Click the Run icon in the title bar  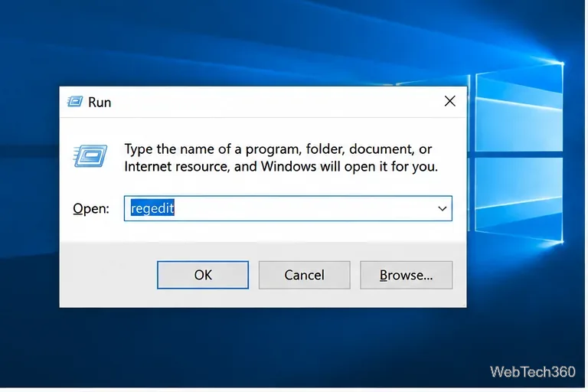75,101
